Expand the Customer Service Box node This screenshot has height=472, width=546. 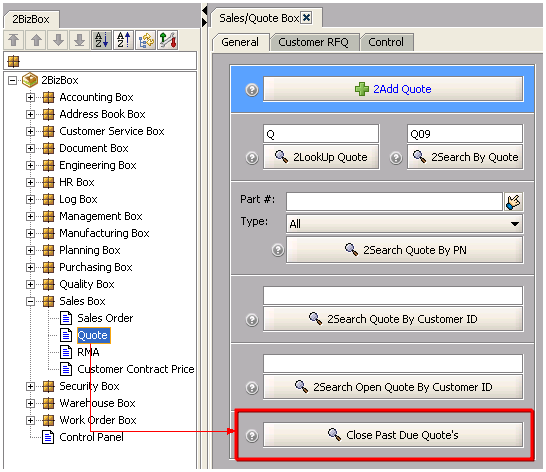click(30, 131)
